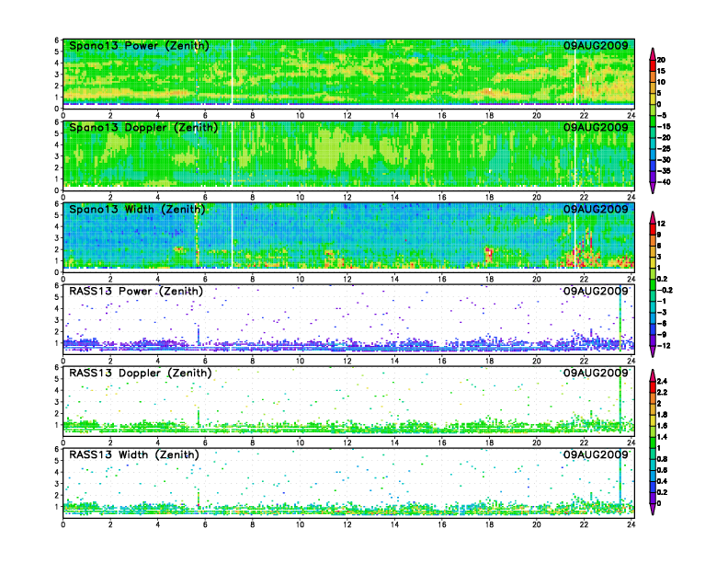The width and height of the screenshot is (728, 563).
Task: Click the hour 4 tick label under RASS13 Width
Action: tap(158, 524)
